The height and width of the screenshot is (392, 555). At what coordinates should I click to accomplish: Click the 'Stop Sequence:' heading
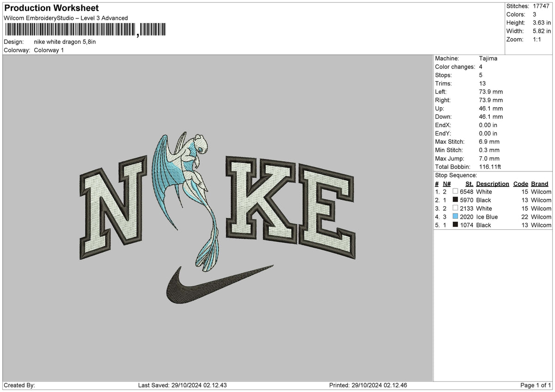coord(456,175)
